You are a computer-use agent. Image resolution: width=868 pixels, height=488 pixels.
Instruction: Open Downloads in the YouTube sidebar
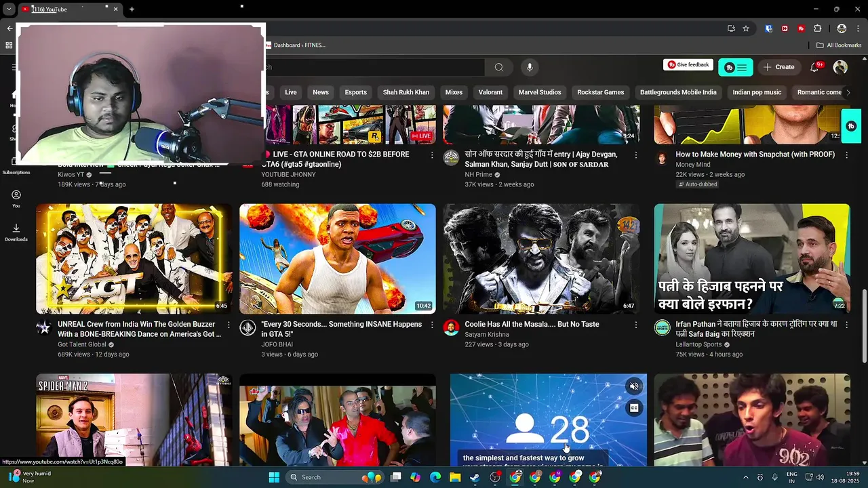click(16, 232)
